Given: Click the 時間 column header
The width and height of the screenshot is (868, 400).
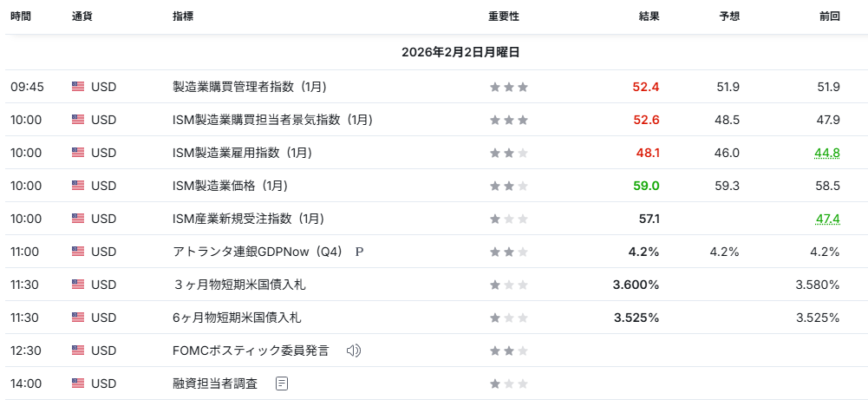Looking at the screenshot, I should point(21,16).
